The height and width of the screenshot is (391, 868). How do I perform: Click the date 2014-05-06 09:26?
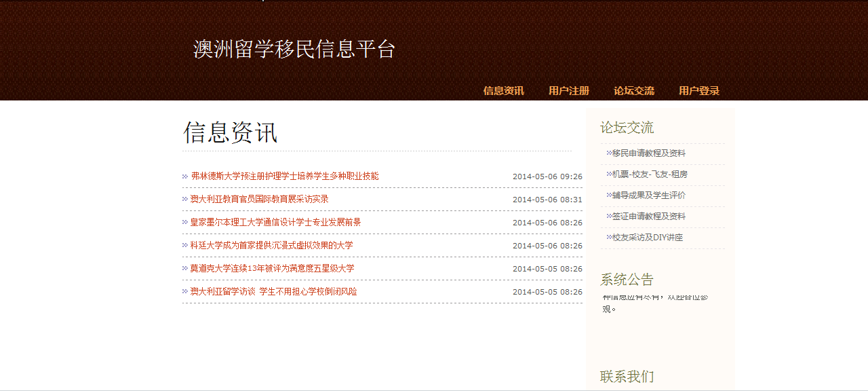547,176
